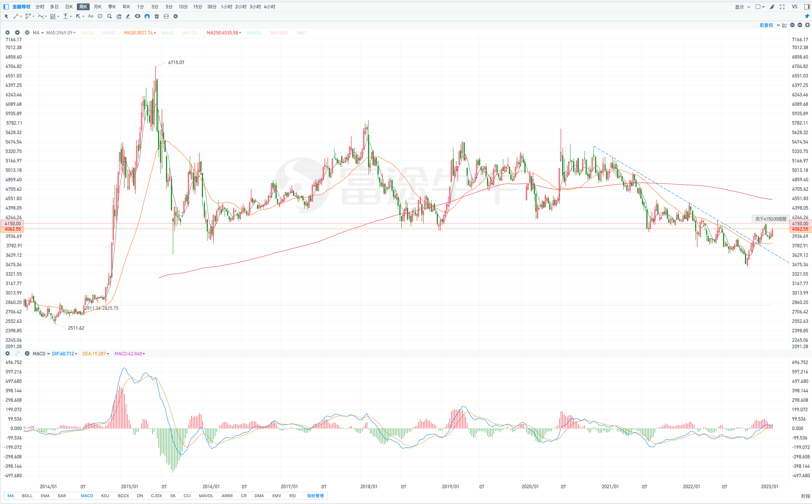Click the magnet snap tool icon

(x=147, y=16)
